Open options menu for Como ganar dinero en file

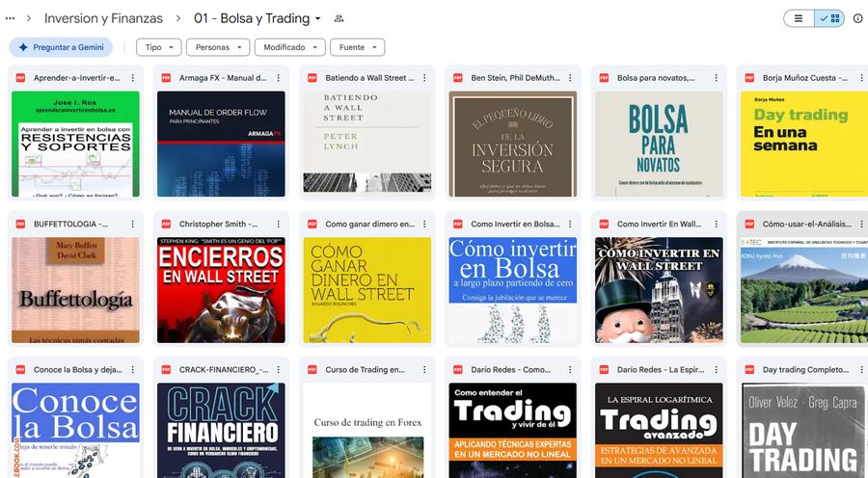pos(424,224)
